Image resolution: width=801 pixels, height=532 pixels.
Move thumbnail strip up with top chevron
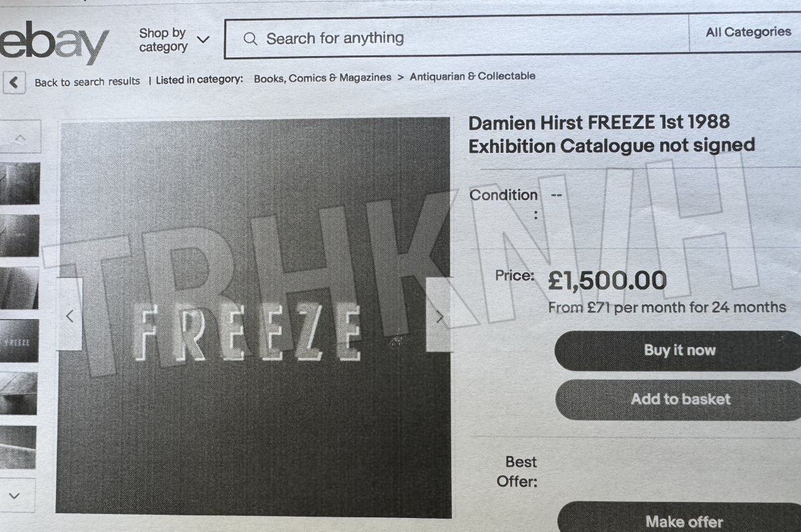pos(20,138)
